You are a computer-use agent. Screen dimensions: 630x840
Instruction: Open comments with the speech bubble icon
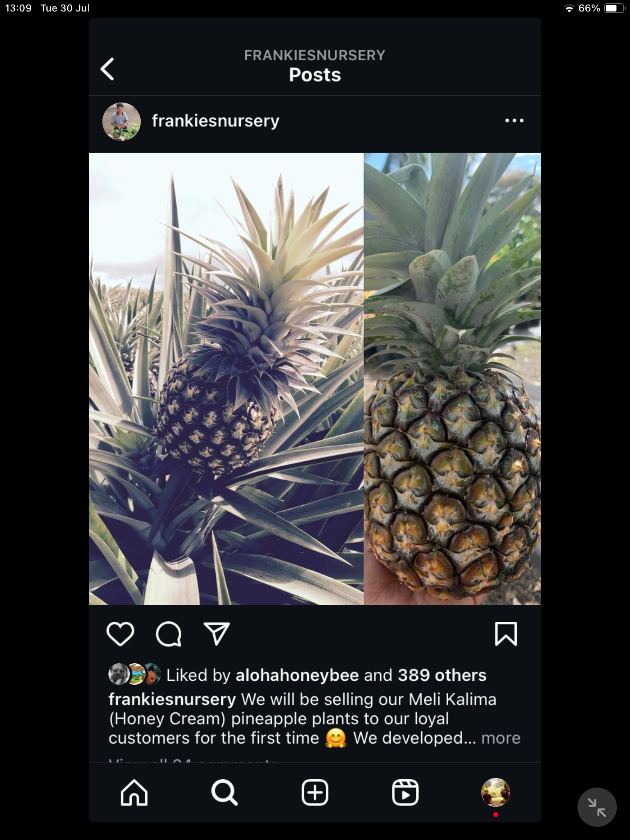click(169, 634)
